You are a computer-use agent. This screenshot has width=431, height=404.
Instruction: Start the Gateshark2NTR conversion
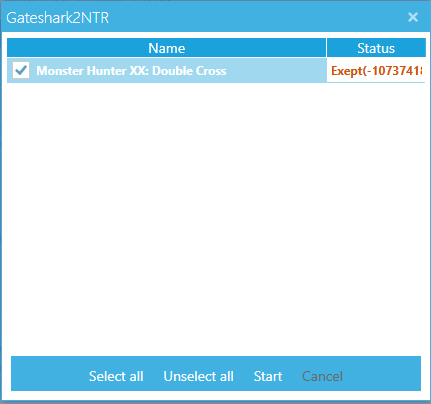point(268,376)
